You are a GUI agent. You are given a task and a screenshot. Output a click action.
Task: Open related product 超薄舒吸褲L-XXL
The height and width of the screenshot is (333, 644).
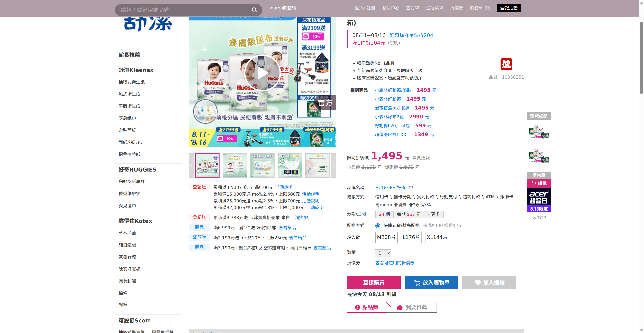(392, 134)
